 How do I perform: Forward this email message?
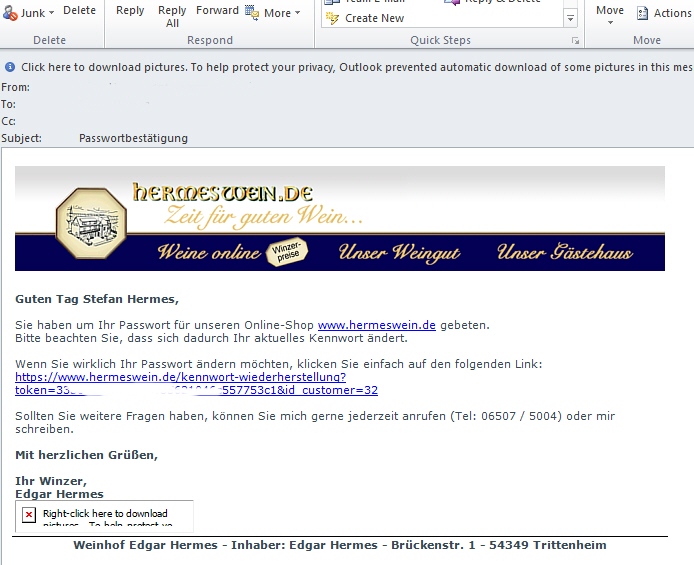tap(217, 10)
